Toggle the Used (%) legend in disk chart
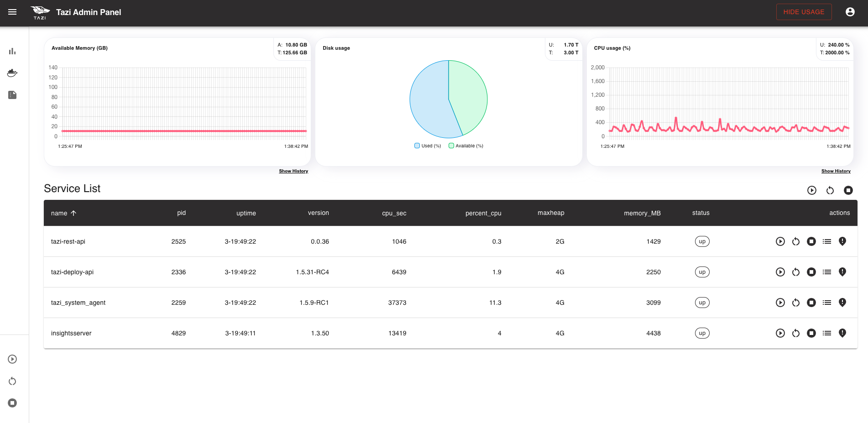This screenshot has height=423, width=868. tap(428, 146)
